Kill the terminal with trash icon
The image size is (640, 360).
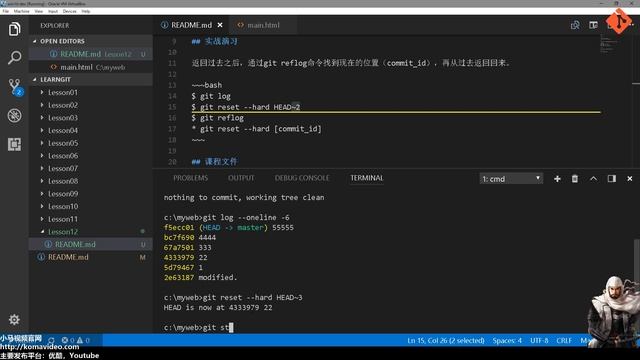[575, 179]
